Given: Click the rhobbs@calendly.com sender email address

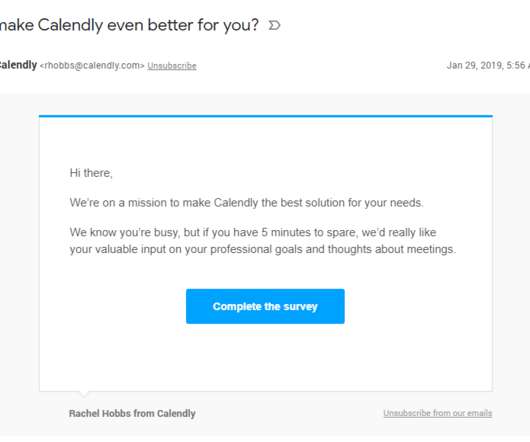Looking at the screenshot, I should pos(92,66).
